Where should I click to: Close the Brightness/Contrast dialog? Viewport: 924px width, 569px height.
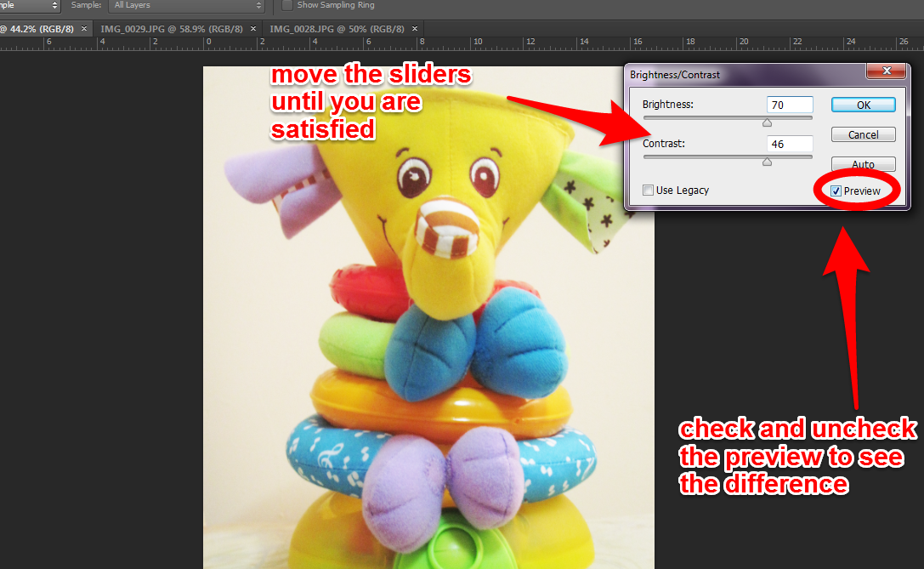click(x=887, y=71)
